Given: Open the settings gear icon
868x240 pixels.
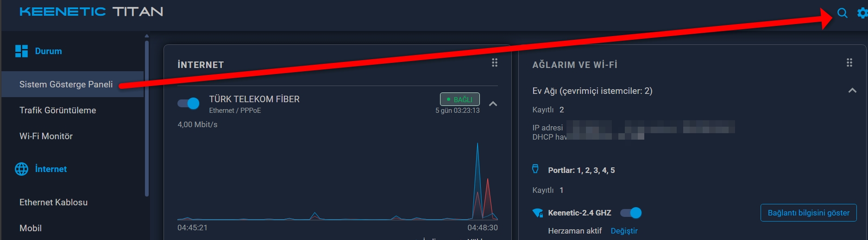Looking at the screenshot, I should 862,13.
